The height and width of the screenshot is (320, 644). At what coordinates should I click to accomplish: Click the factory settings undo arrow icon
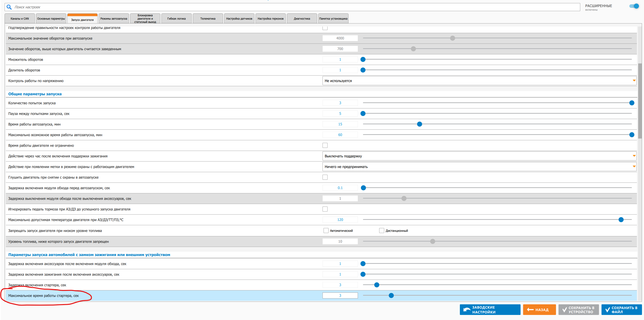pyautogui.click(x=466, y=310)
